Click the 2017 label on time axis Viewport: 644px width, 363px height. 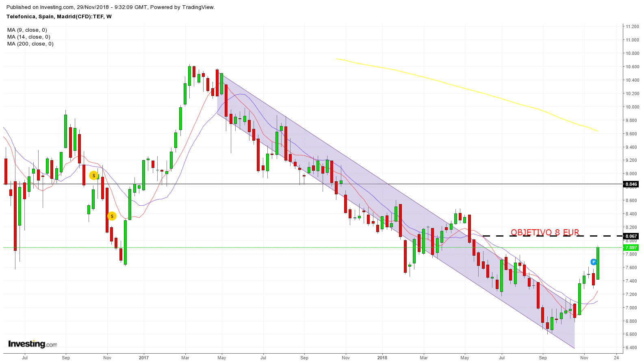143,358
